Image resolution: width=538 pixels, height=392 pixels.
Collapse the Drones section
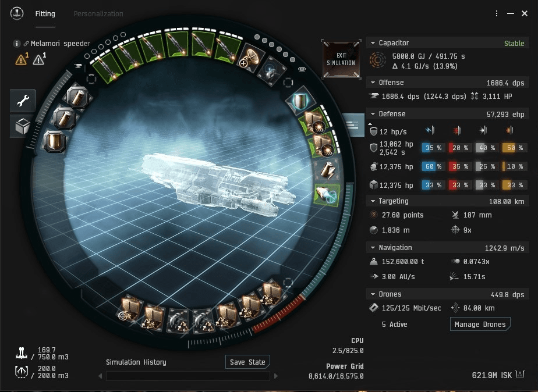pyautogui.click(x=373, y=294)
